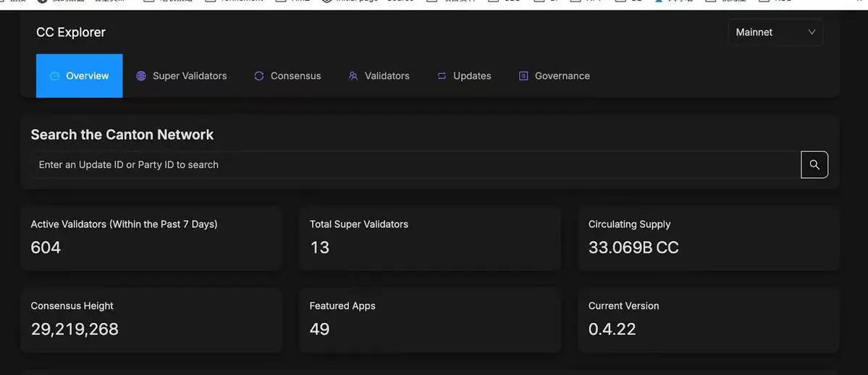Switch to the Super Validators tab
The image size is (868, 375).
point(182,76)
